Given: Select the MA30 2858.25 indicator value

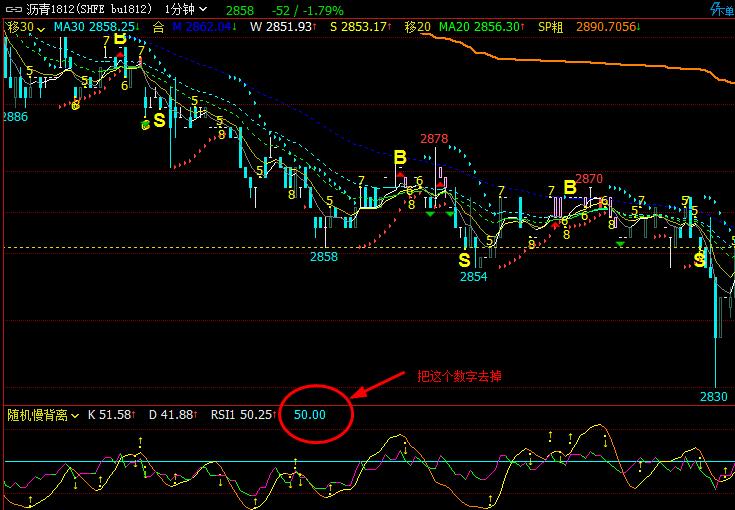Looking at the screenshot, I should click(97, 27).
